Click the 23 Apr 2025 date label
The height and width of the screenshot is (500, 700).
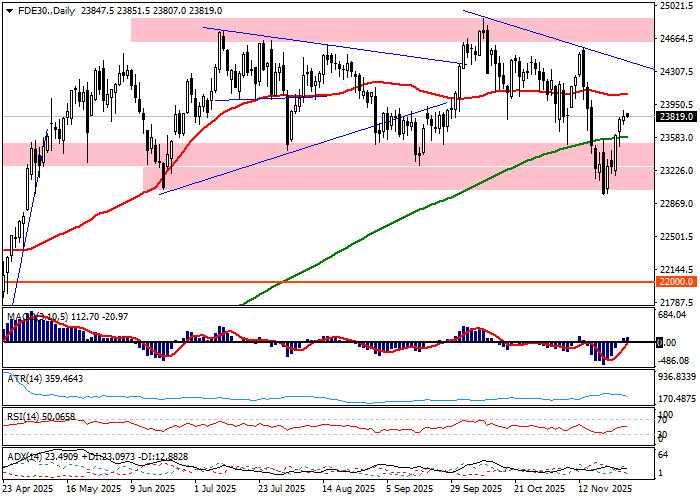27,490
